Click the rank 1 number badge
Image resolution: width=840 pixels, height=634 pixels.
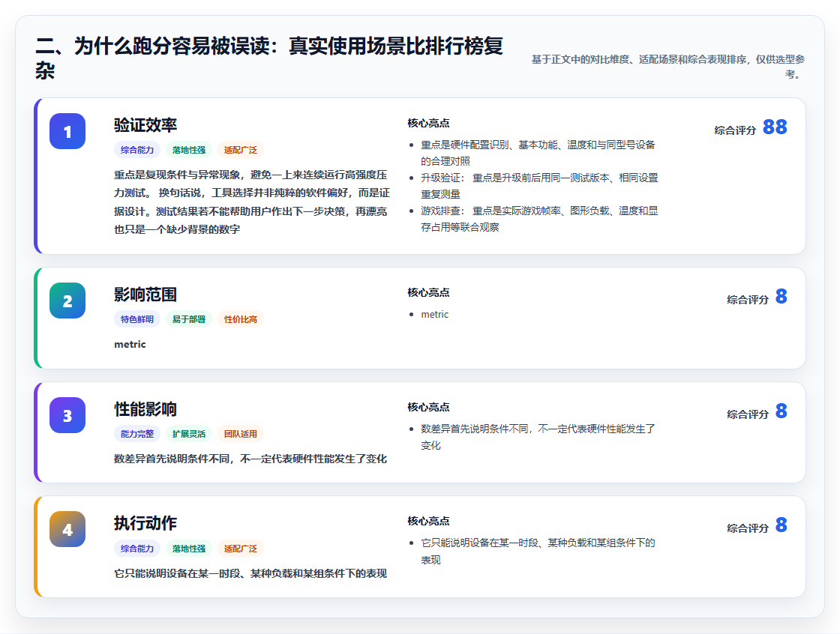[x=67, y=131]
